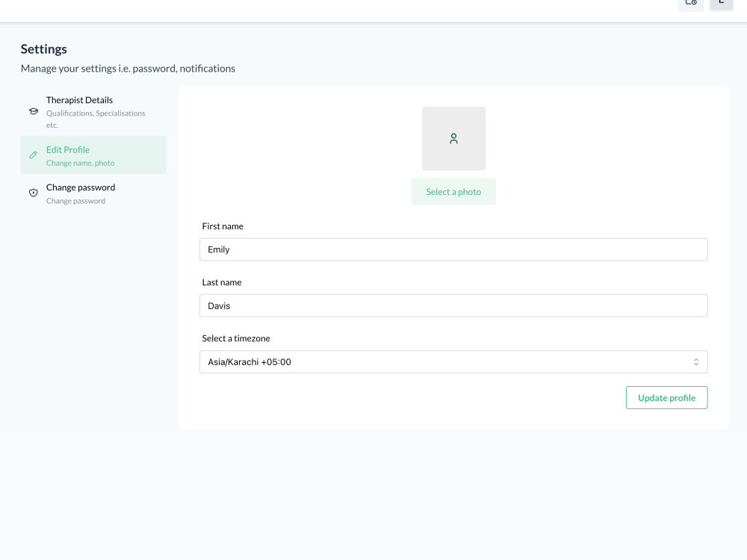Click the shield icon beside Change password
Screen dimensions: 747x560
(34, 193)
